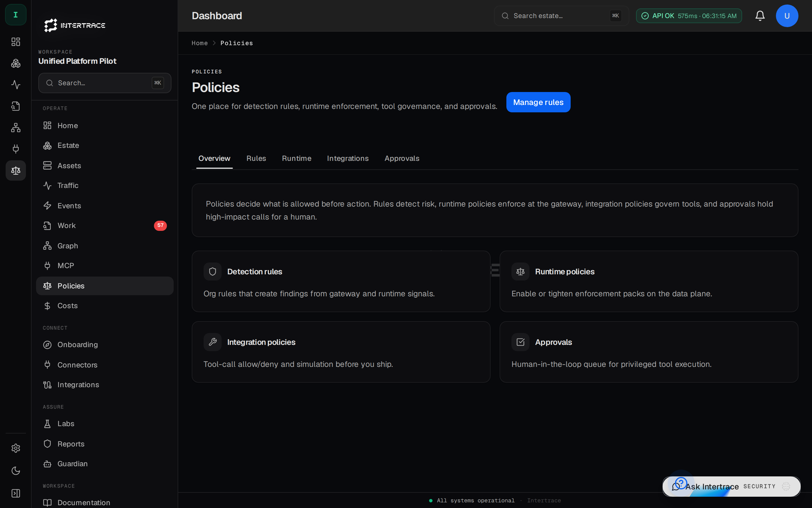
Task: Click the Home breadcrumb link
Action: tap(200, 43)
